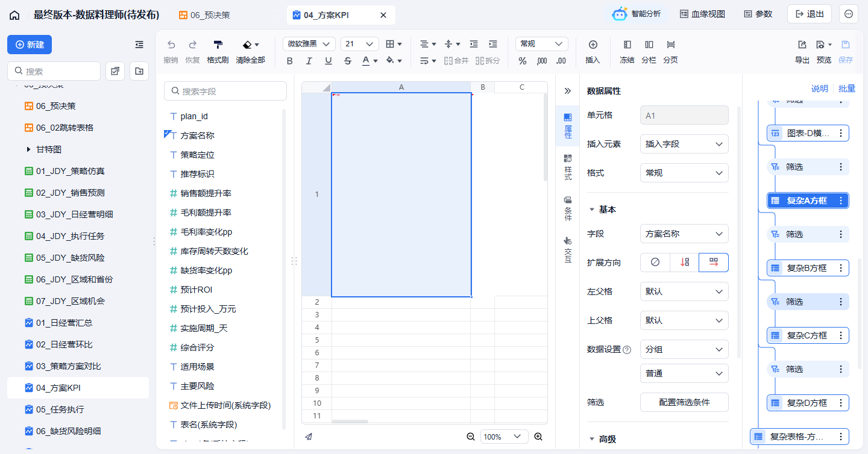Click the columns (分栏) icon
The width and height of the screenshot is (868, 454).
pyautogui.click(x=649, y=45)
